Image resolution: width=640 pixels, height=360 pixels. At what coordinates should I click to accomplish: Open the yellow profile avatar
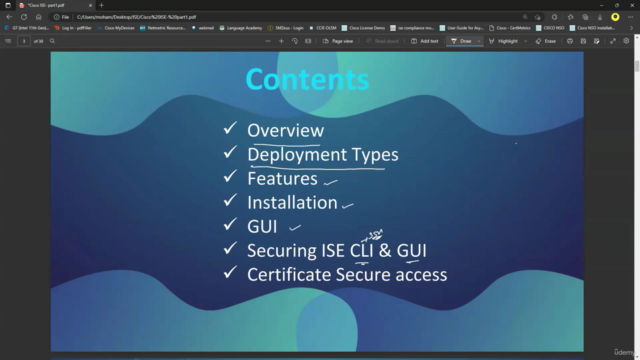[x=615, y=17]
